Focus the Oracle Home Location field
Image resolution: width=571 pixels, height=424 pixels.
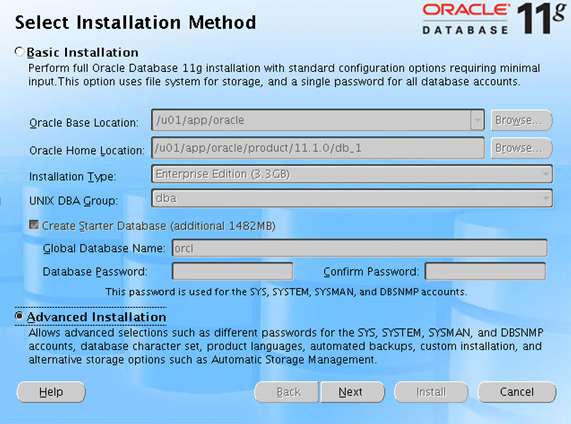(318, 148)
